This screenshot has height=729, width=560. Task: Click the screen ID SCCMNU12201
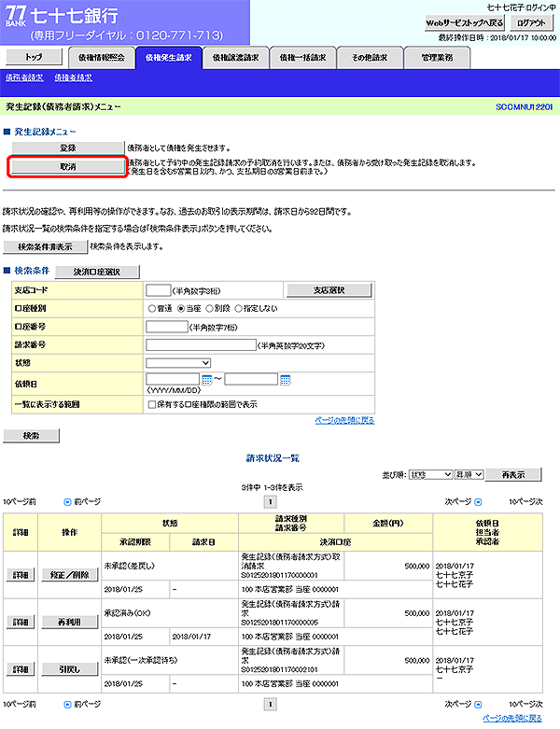[x=525, y=107]
